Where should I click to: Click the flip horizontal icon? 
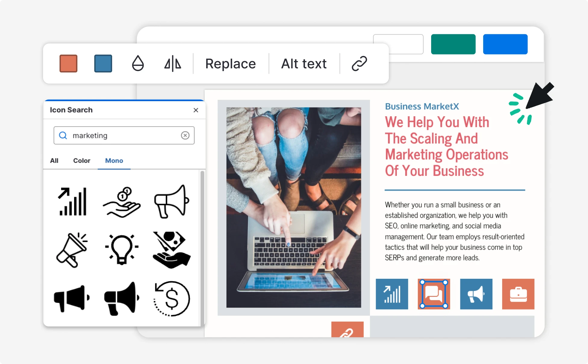coord(173,64)
